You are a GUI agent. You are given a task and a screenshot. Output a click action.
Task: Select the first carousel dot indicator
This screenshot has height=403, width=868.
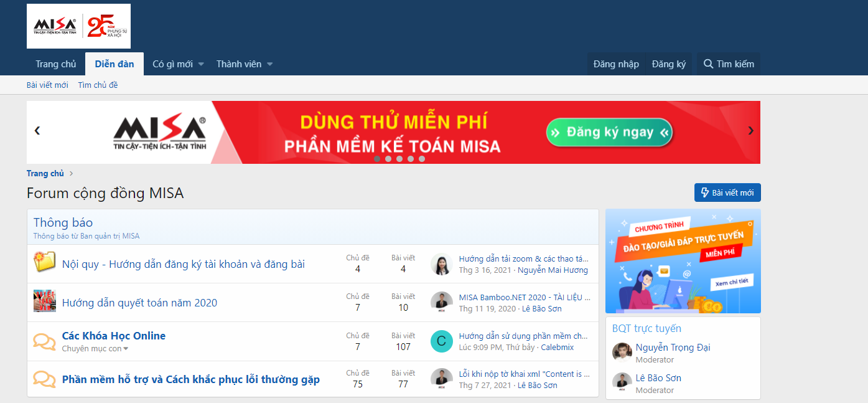(377, 159)
